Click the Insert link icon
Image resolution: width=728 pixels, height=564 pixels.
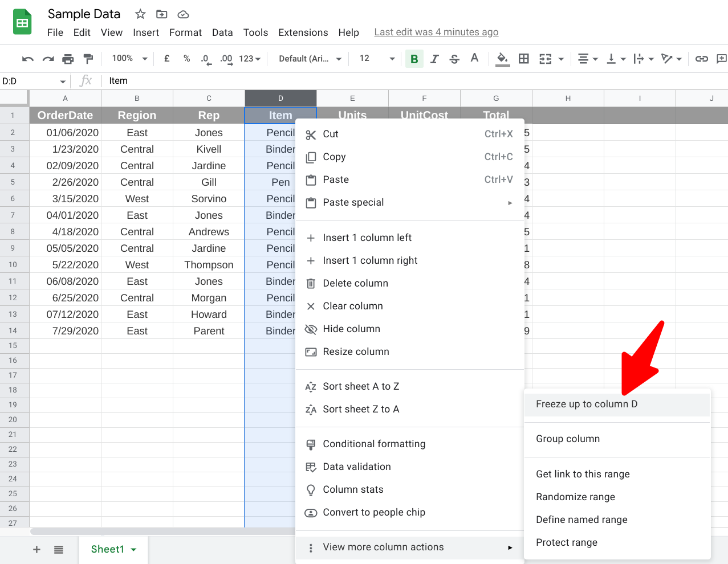[x=701, y=58]
